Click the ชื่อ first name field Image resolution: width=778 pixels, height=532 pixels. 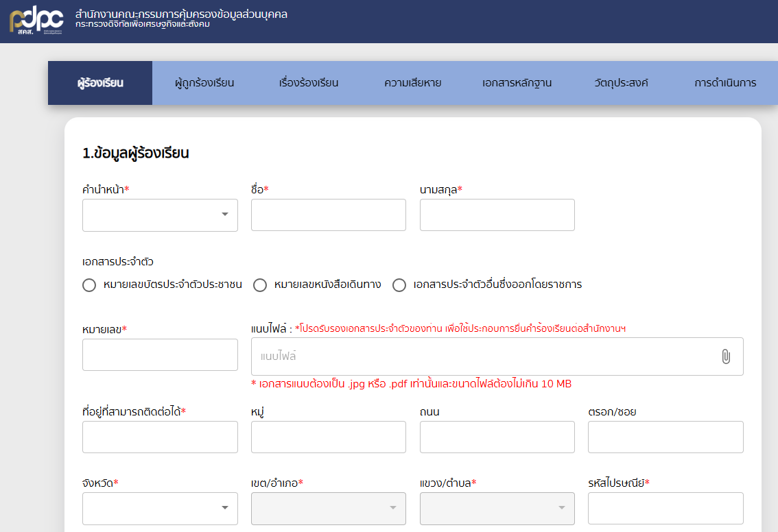click(x=328, y=215)
